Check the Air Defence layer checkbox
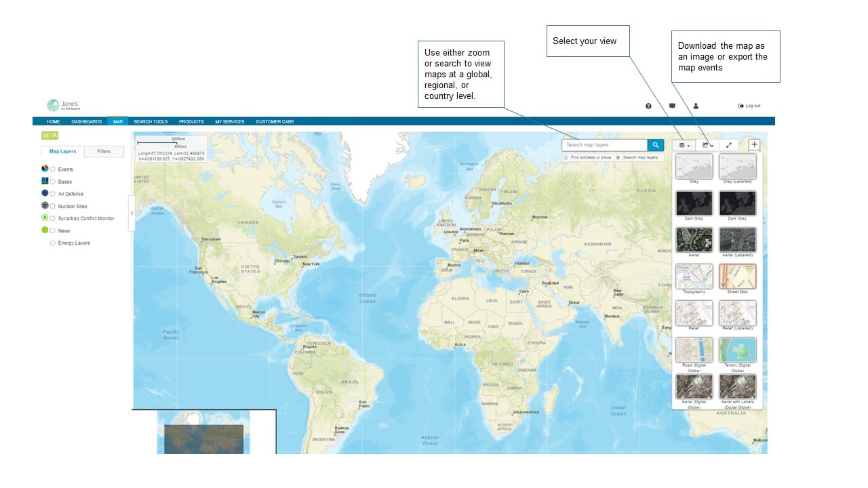 [x=53, y=194]
